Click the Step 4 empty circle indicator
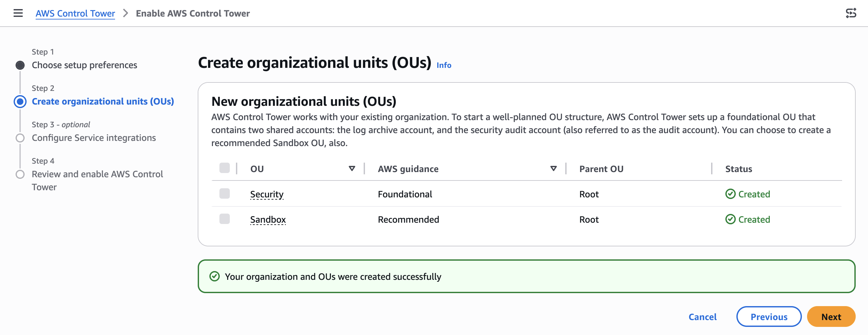The height and width of the screenshot is (335, 868). 20,174
